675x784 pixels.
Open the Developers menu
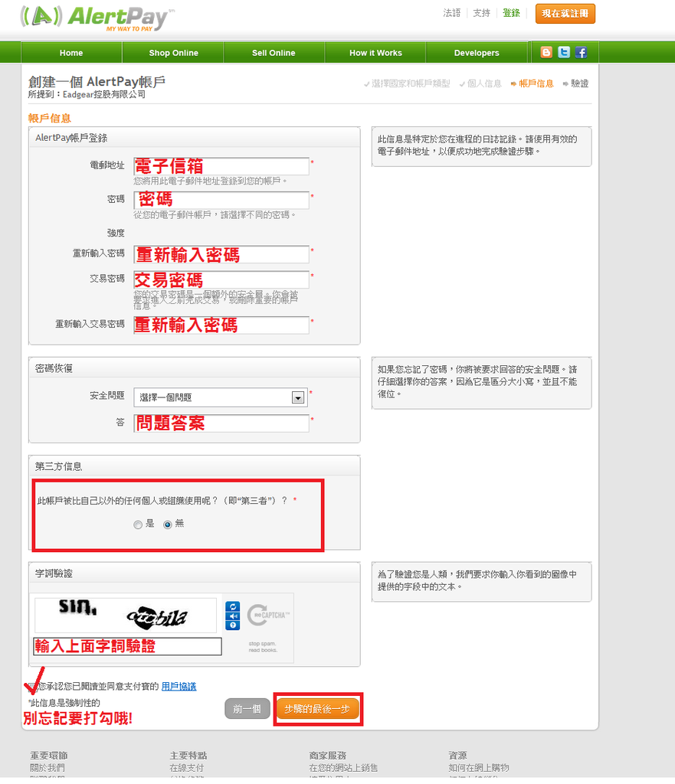[477, 53]
